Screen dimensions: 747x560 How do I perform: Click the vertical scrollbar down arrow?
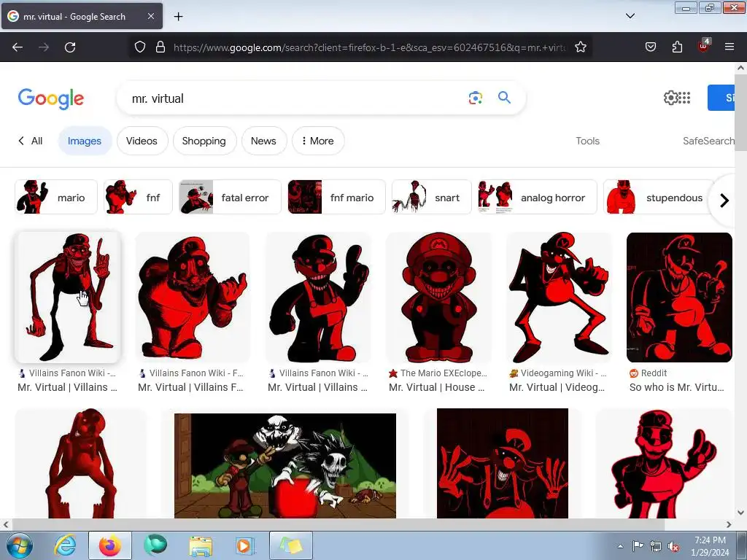[x=741, y=513]
